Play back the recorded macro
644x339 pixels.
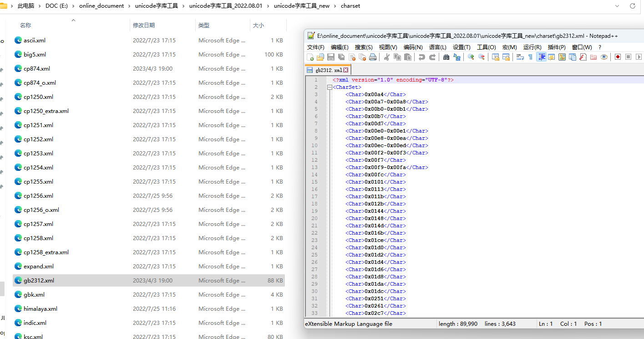pos(639,57)
